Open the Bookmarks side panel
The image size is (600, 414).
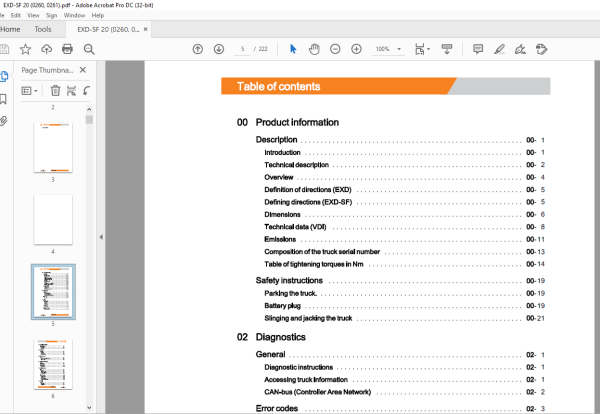[3, 99]
